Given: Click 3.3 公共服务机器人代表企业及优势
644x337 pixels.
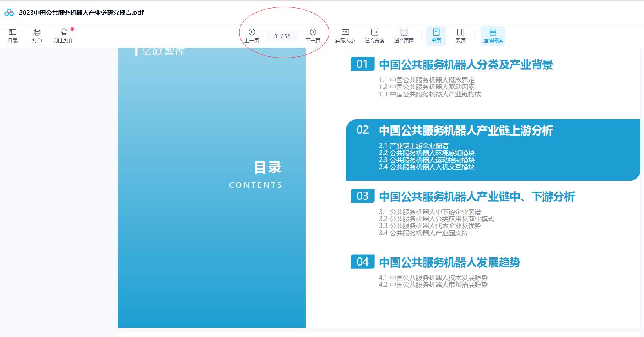Looking at the screenshot, I should [430, 226].
